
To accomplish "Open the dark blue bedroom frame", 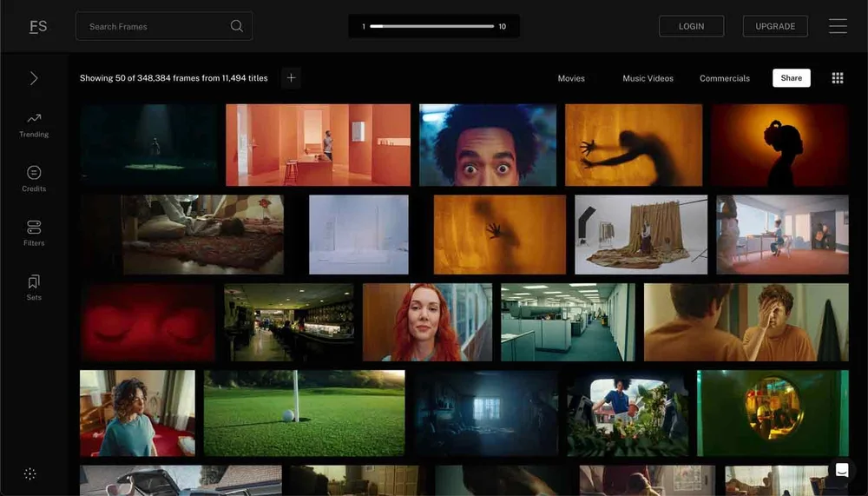I will click(x=487, y=413).
